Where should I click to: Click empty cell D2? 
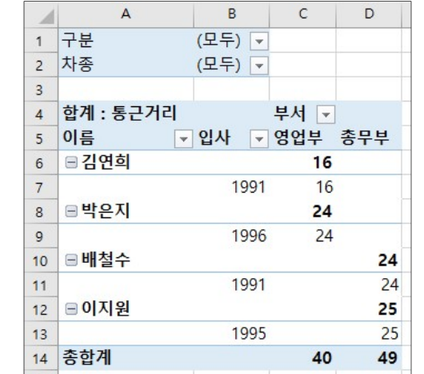point(369,65)
